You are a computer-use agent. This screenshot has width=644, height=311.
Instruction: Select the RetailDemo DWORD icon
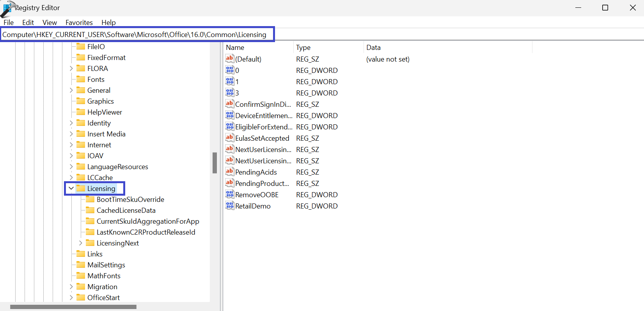229,206
